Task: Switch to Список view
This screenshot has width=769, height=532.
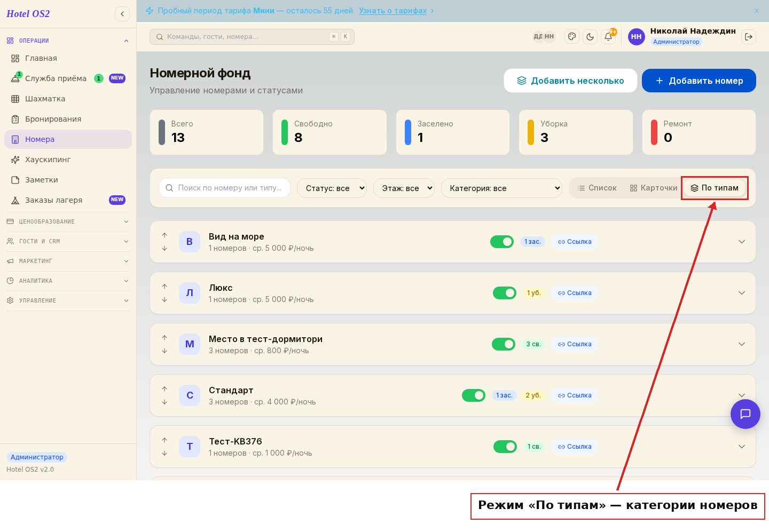Action: [x=597, y=188]
